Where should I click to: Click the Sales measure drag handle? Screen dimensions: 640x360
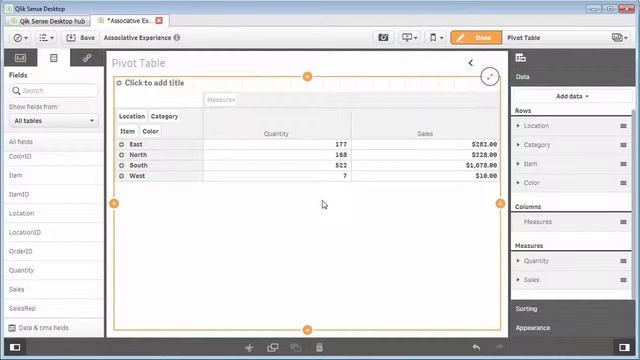pos(623,280)
